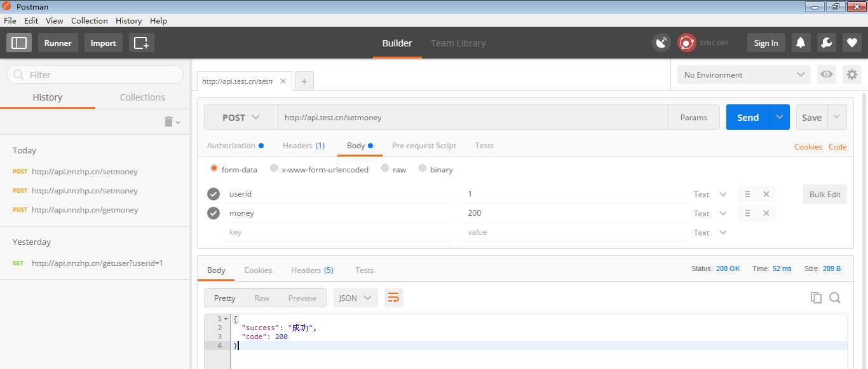
Task: Collapse the JSON object fold arrow at line 1
Action: [x=226, y=319]
